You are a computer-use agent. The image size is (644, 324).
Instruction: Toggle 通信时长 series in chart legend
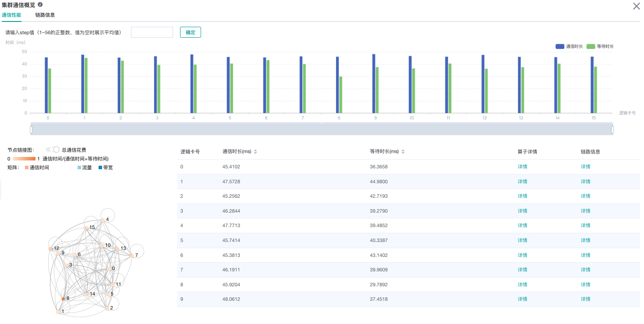pos(569,46)
